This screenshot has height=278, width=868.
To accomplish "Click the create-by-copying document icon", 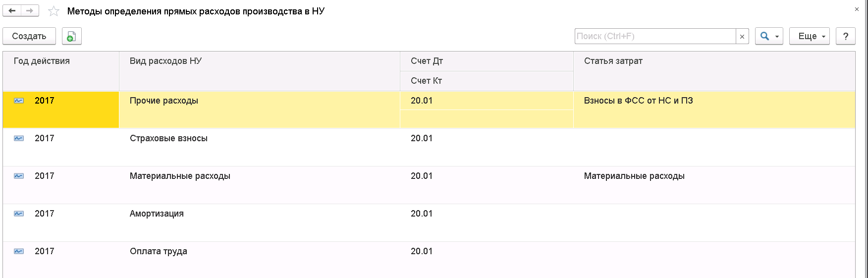I will [x=72, y=36].
